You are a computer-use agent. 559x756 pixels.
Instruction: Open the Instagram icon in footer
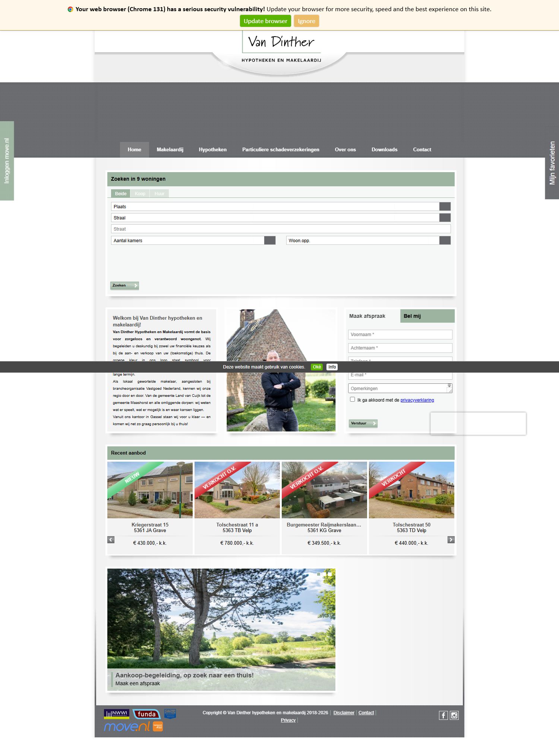(454, 715)
